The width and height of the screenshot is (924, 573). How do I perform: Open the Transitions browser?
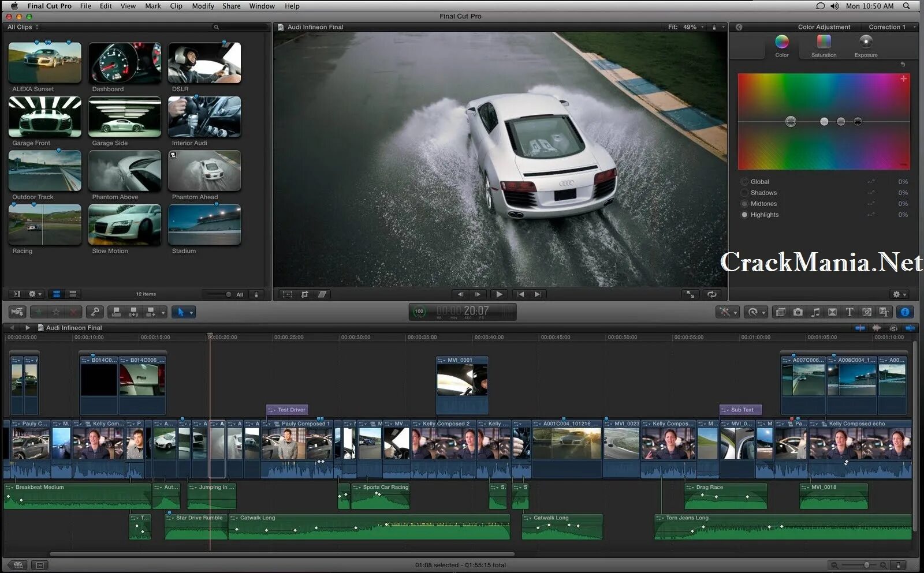[x=832, y=312]
